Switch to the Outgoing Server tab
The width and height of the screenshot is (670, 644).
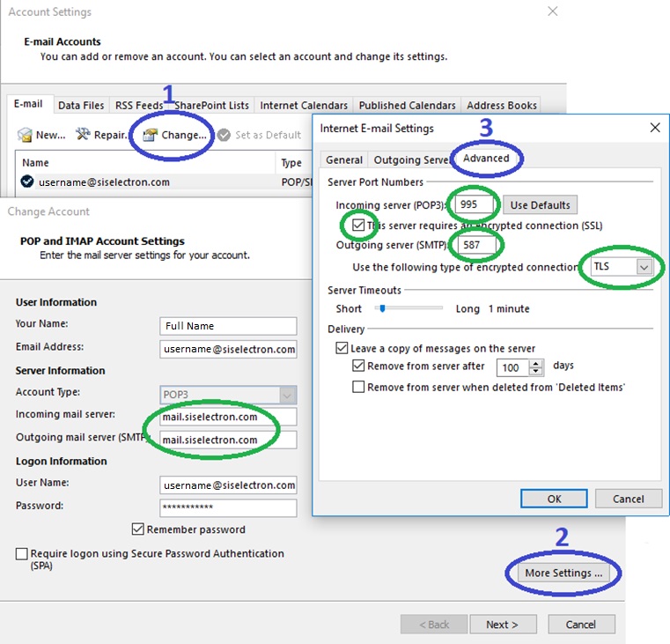(411, 159)
